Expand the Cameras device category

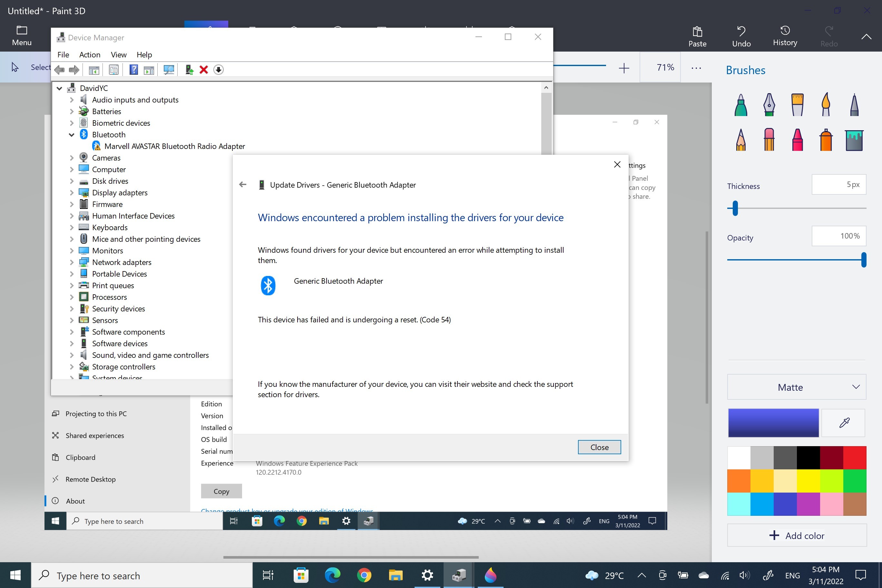pyautogui.click(x=71, y=158)
